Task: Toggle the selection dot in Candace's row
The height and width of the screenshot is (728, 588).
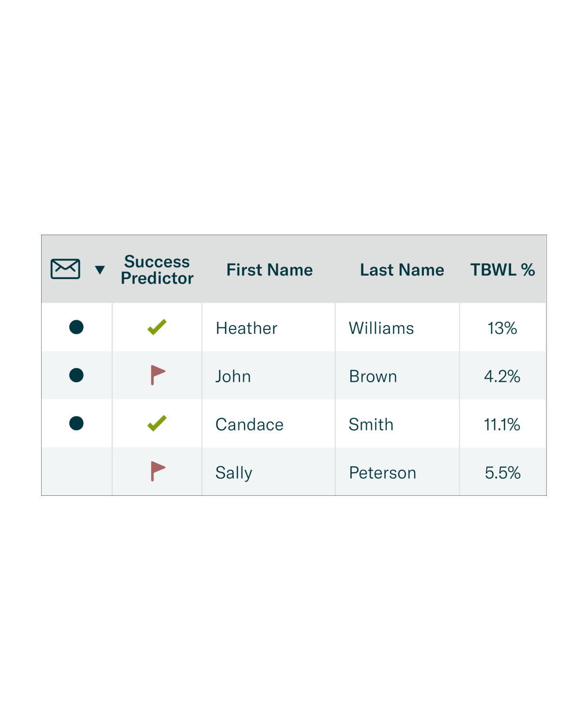Action: pyautogui.click(x=76, y=423)
